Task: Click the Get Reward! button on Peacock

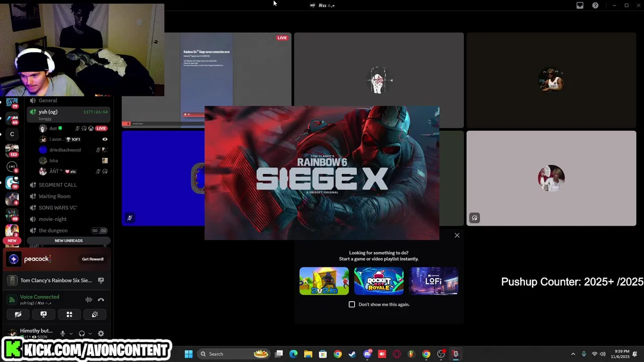Action: point(93,259)
